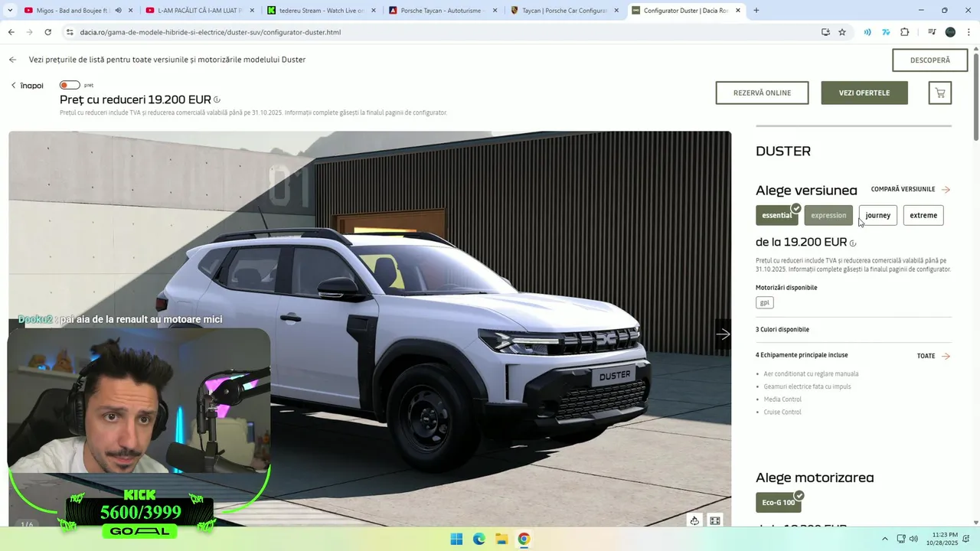Select the extreme version

click(923, 215)
